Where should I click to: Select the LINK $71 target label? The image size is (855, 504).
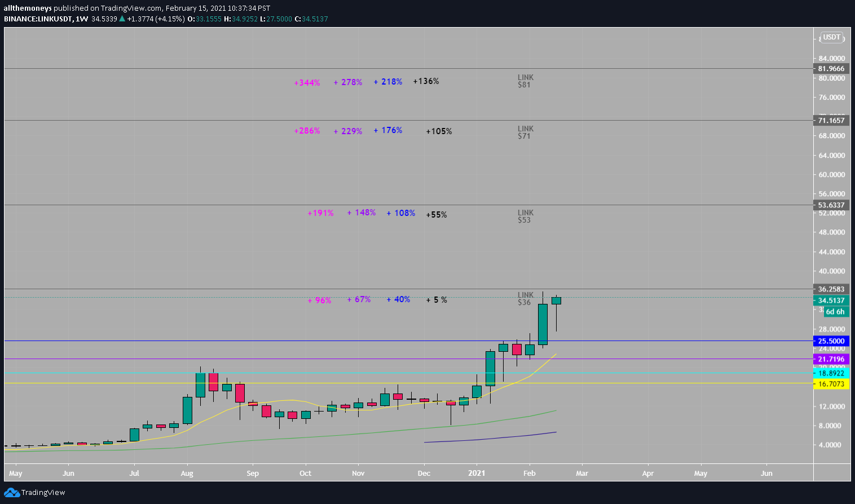526,132
